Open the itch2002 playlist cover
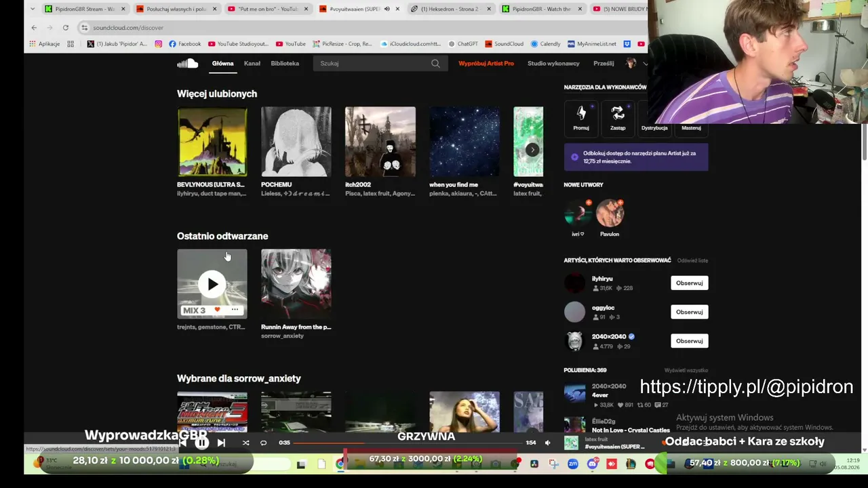The height and width of the screenshot is (488, 868). pos(380,142)
